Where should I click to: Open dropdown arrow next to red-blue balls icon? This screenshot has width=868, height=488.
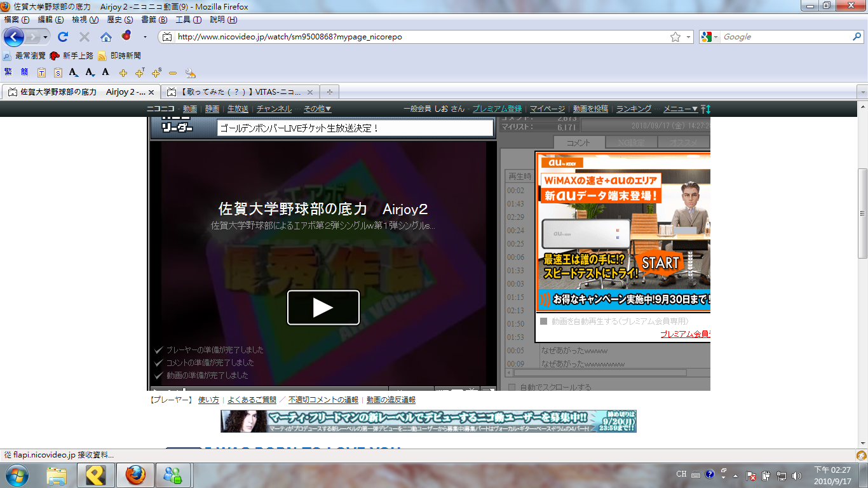click(145, 37)
